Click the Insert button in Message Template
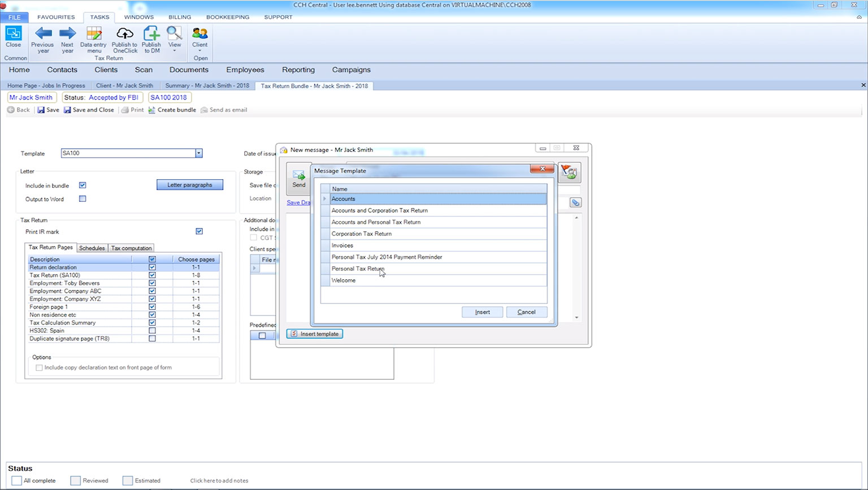This screenshot has height=490, width=868. [482, 312]
